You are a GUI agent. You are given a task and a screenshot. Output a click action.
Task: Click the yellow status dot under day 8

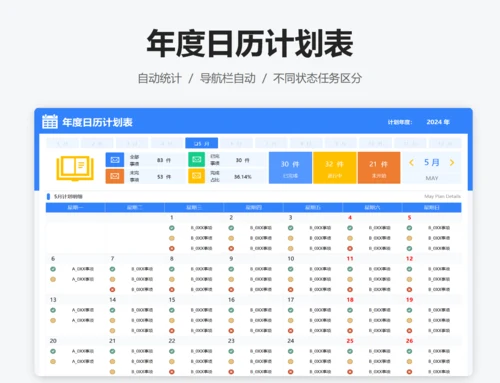coord(172,279)
